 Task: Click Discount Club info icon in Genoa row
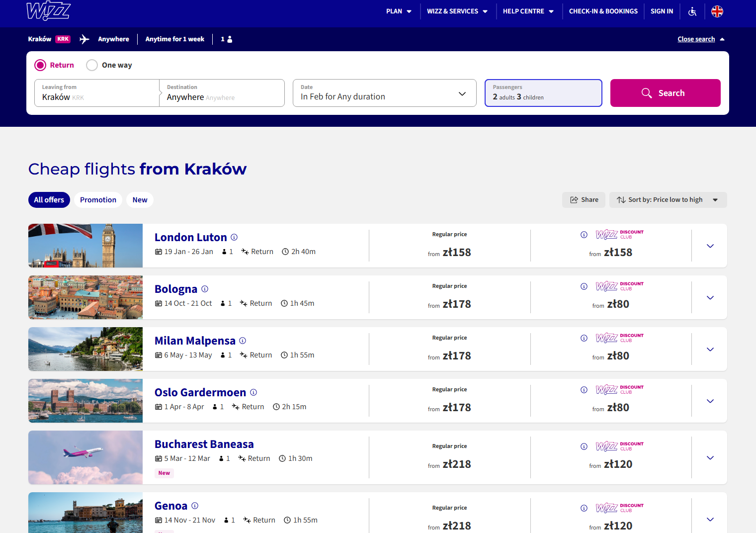[x=584, y=508]
